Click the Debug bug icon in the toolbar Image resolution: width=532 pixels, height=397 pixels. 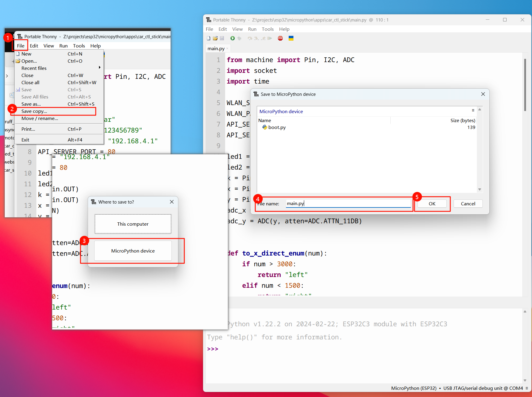click(x=239, y=38)
